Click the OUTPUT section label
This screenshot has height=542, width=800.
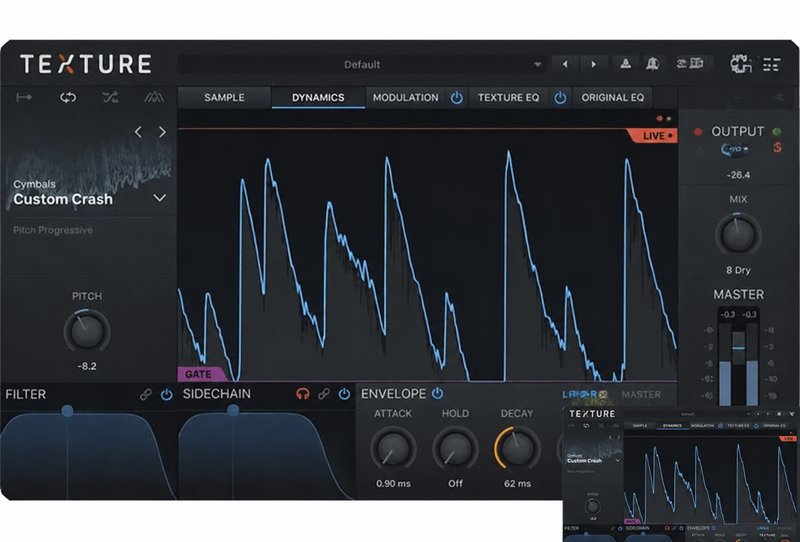(x=737, y=132)
